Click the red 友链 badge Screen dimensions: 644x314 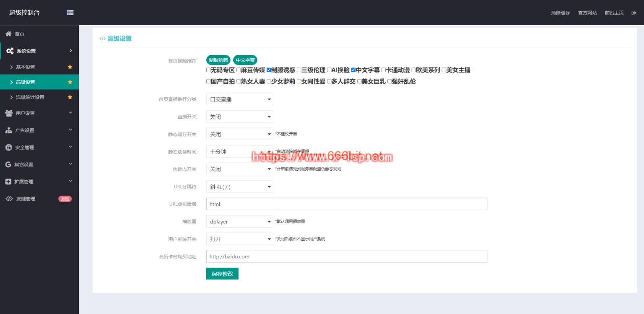(x=65, y=199)
